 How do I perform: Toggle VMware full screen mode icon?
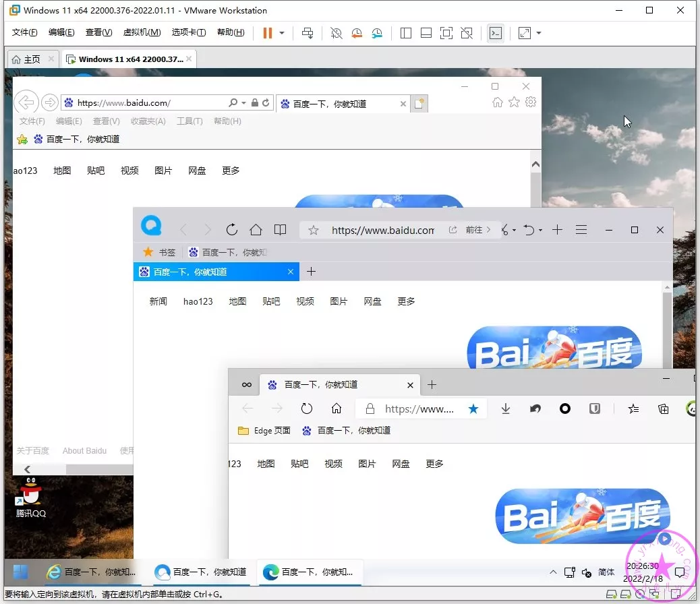click(446, 33)
